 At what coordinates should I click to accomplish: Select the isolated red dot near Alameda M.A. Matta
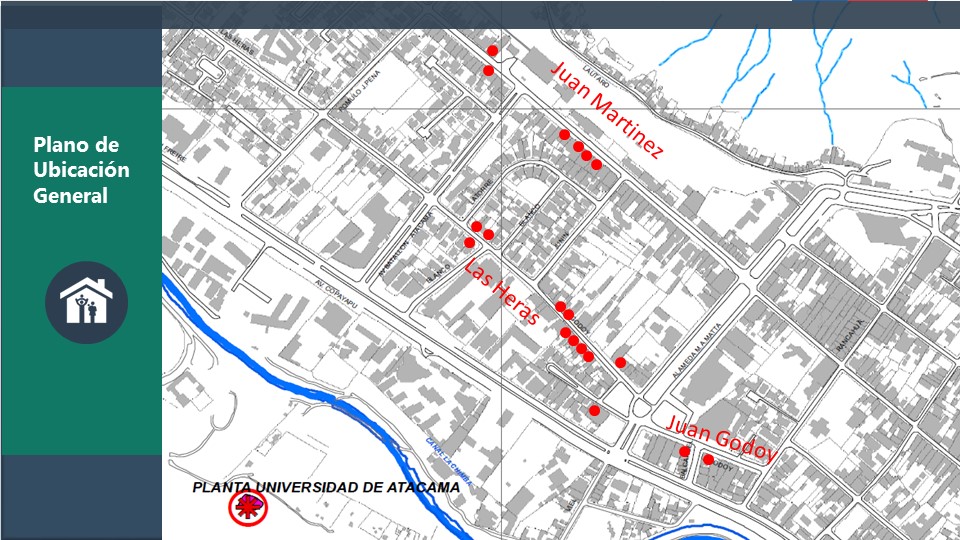[x=620, y=362]
